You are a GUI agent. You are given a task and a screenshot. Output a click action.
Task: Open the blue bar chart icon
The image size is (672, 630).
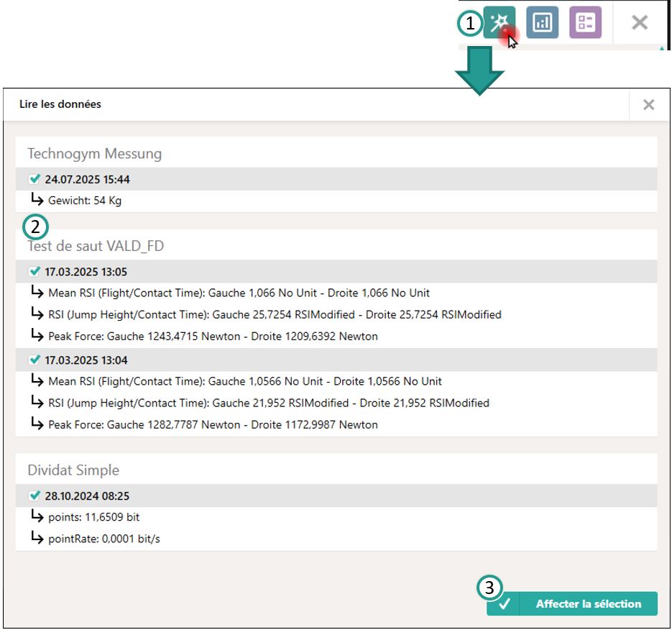click(542, 22)
